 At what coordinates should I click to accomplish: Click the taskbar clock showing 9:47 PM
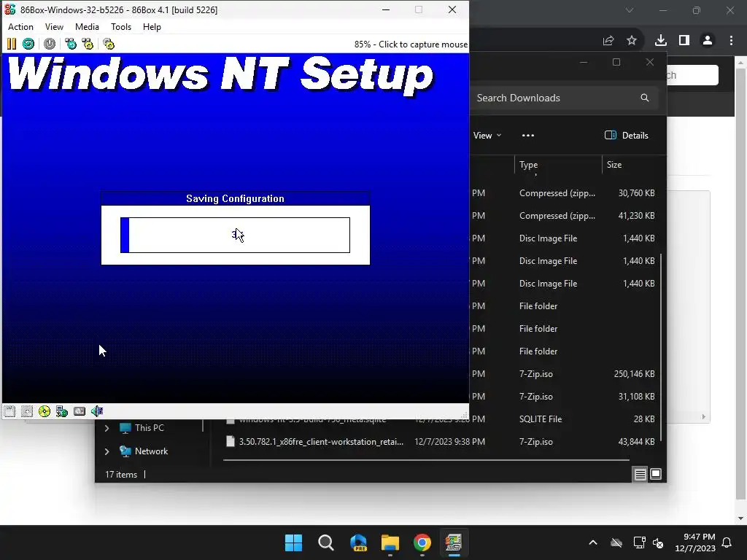(695, 542)
